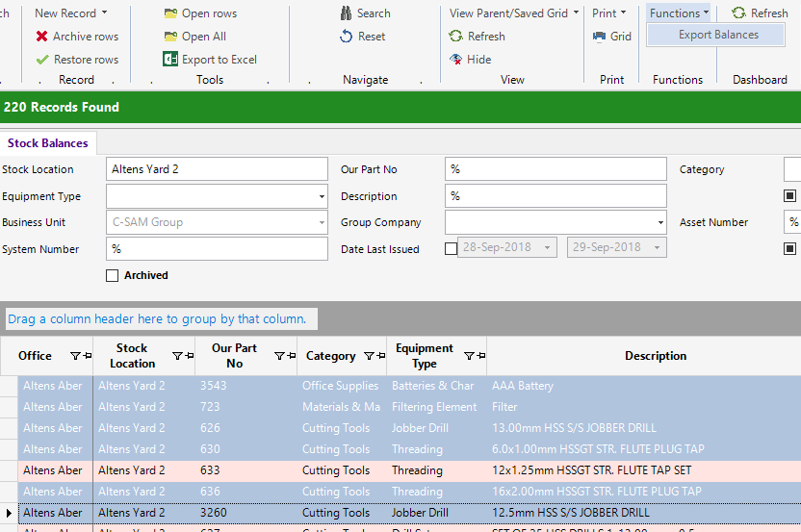Toggle the checkbox below Category field
This screenshot has width=801, height=532.
coord(790,196)
